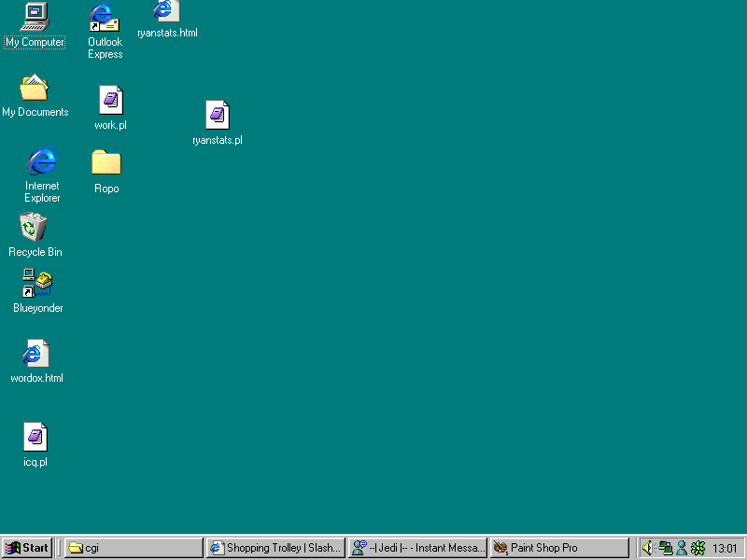
Task: Click the volume speaker tray icon
Action: (647, 548)
